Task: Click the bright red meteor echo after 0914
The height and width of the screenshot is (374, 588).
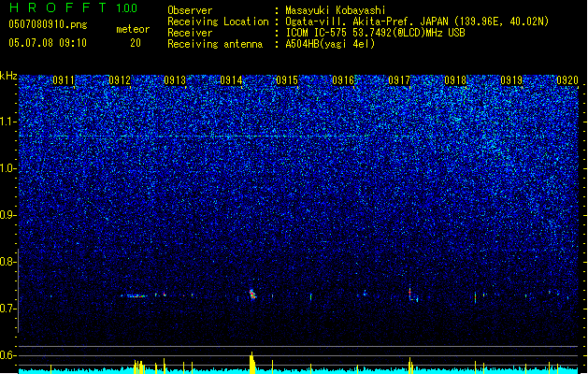Action: pos(252,295)
